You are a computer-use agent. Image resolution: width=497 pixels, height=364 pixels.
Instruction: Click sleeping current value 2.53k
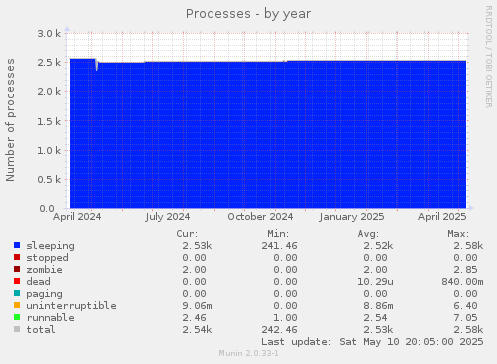197,246
